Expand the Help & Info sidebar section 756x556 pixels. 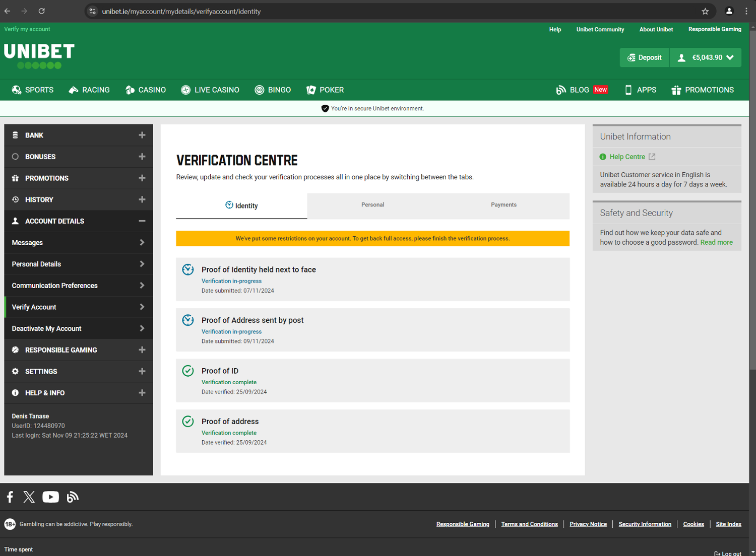(x=79, y=393)
